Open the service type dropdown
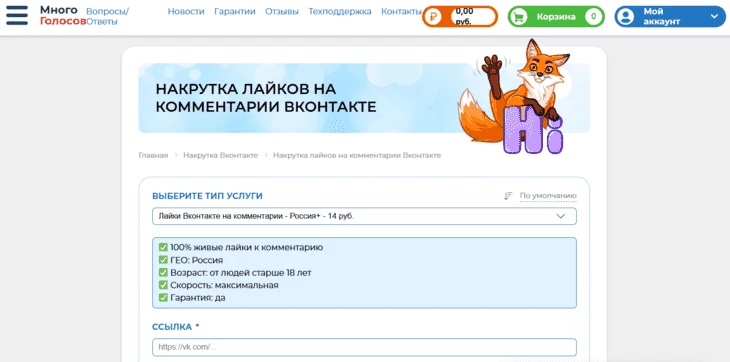Screen dimensions: 730x362 click(364, 216)
